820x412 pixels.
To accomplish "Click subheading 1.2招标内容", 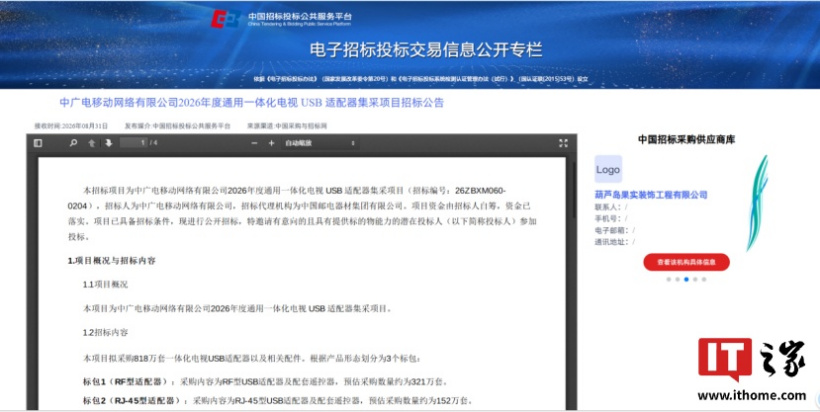I will [105, 333].
